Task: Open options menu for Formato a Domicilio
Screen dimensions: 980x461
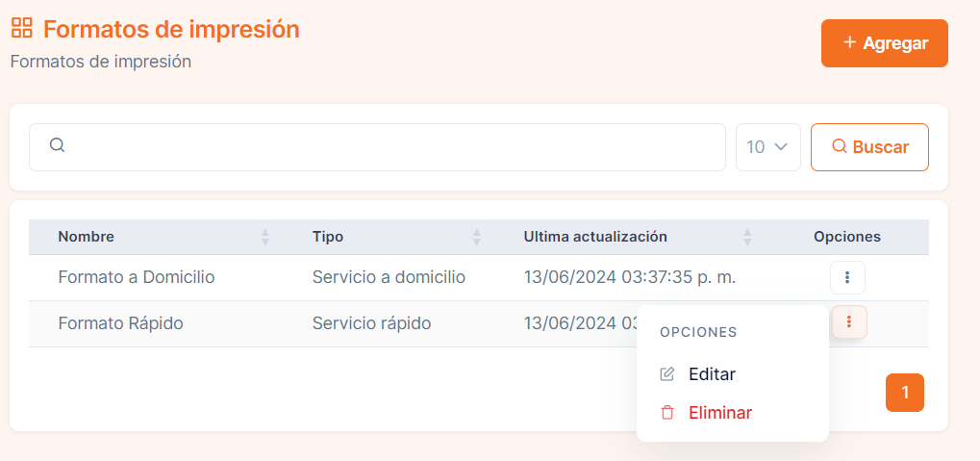Action: tap(847, 277)
